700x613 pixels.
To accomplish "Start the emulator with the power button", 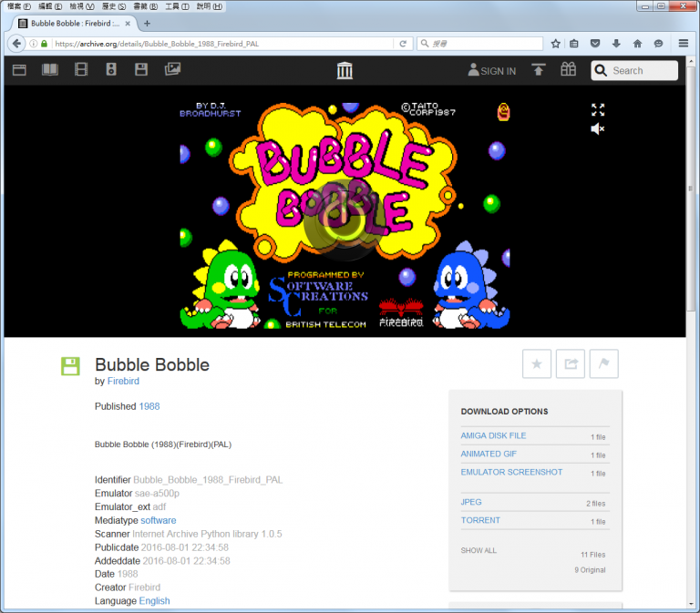I will click(344, 220).
